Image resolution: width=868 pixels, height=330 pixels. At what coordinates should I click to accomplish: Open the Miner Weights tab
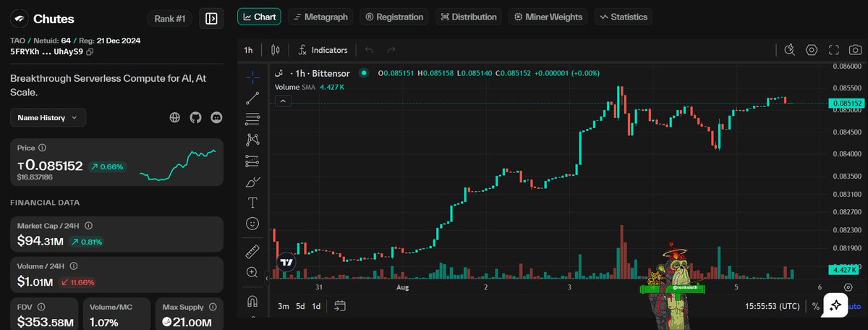click(x=548, y=17)
